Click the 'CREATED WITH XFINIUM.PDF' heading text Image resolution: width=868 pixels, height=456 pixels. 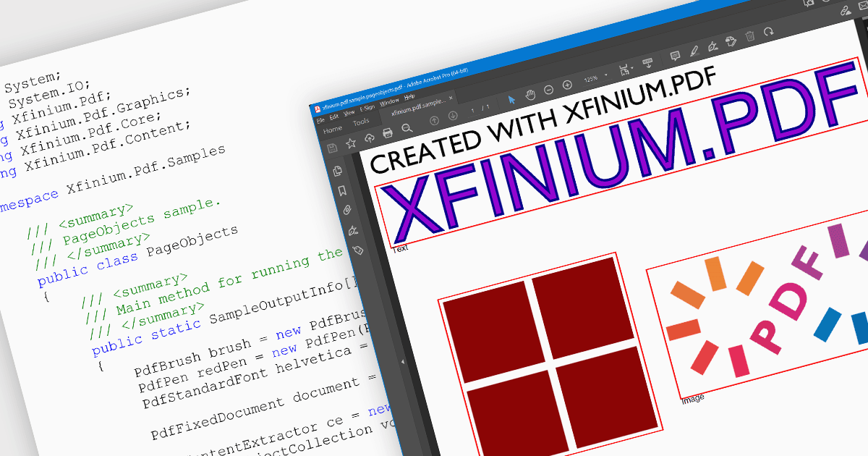[x=542, y=120]
